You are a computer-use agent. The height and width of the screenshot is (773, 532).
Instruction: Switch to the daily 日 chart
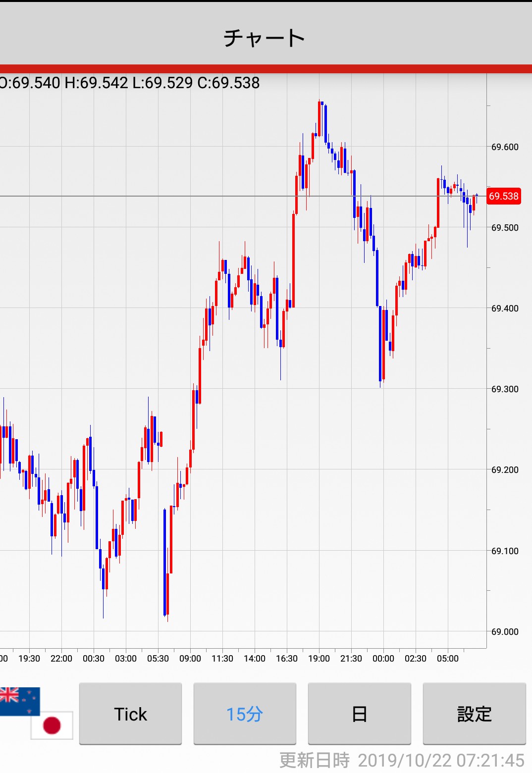point(359,714)
